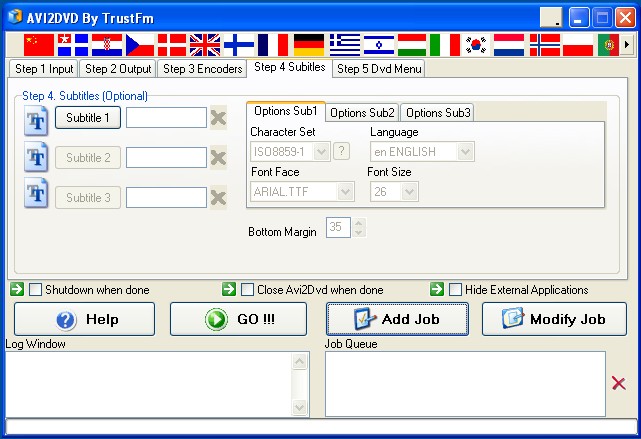Image resolution: width=641 pixels, height=439 pixels.
Task: Select the Hungary flag language
Action: 412,45
